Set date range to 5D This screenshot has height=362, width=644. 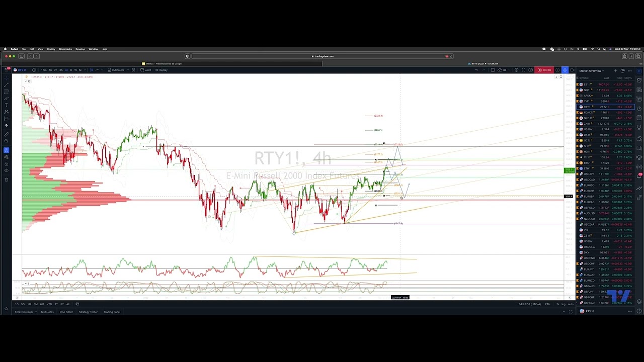click(x=23, y=304)
